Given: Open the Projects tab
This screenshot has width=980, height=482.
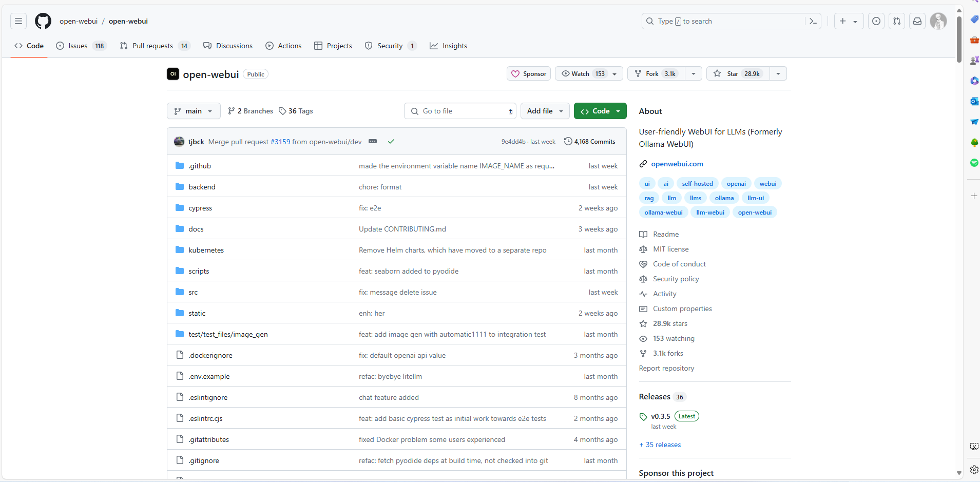Looking at the screenshot, I should 333,46.
